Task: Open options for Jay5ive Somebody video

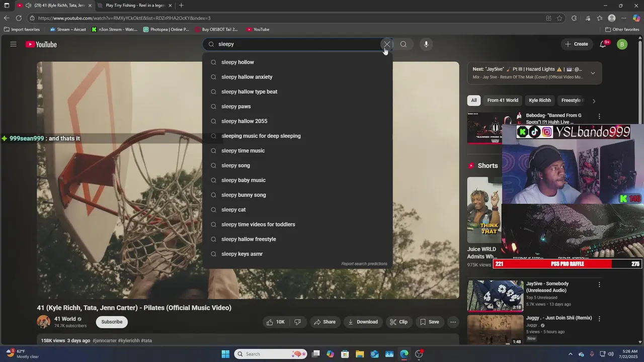Action: (x=599, y=285)
